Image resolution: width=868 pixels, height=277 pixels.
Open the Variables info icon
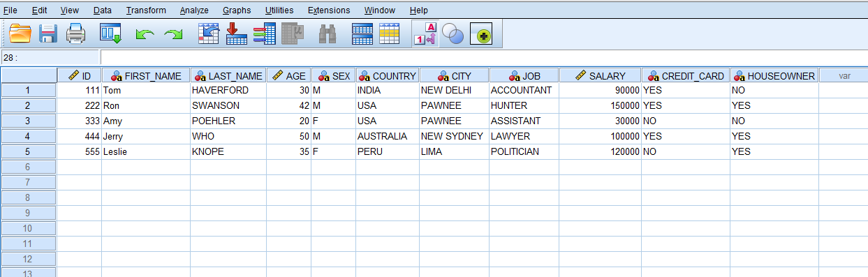click(x=265, y=33)
